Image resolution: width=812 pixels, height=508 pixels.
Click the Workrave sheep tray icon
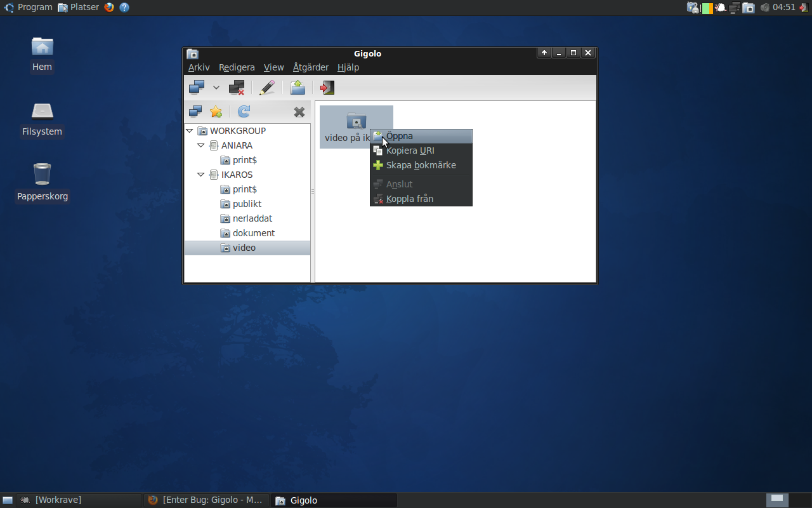[x=721, y=8]
